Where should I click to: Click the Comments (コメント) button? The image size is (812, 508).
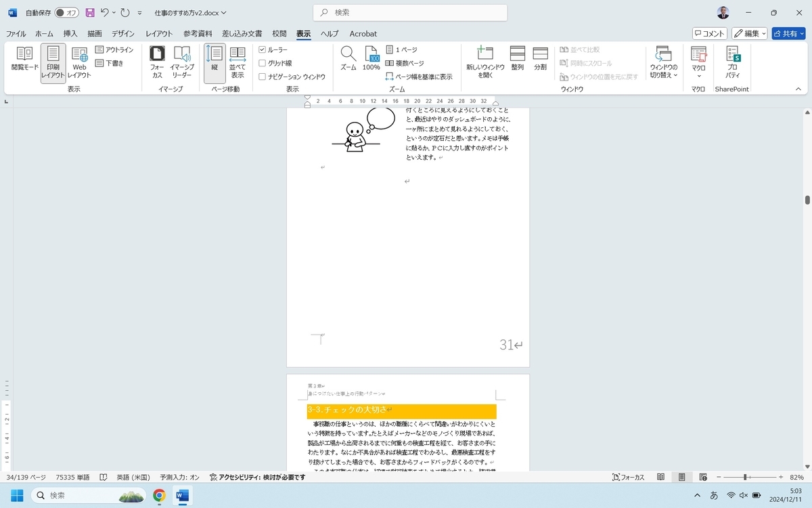click(709, 33)
